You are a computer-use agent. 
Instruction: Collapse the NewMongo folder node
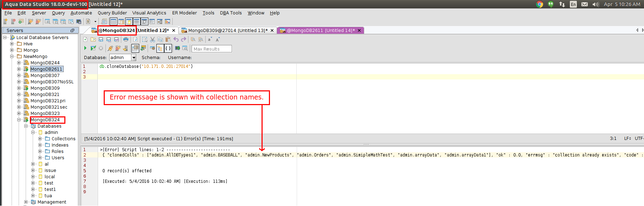[x=12, y=56]
